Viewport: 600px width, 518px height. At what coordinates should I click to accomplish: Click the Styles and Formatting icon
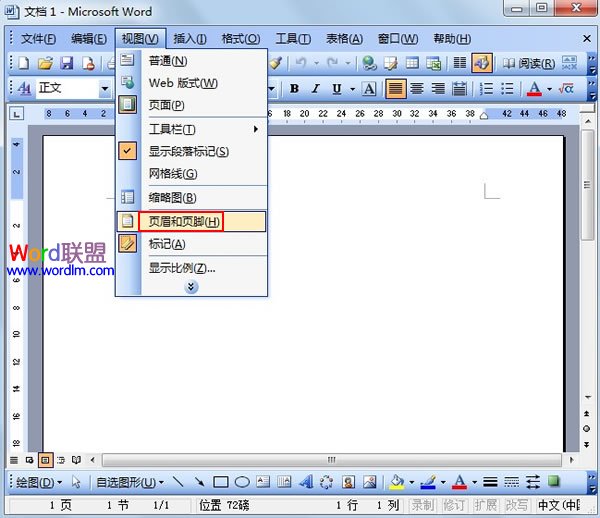point(24,89)
